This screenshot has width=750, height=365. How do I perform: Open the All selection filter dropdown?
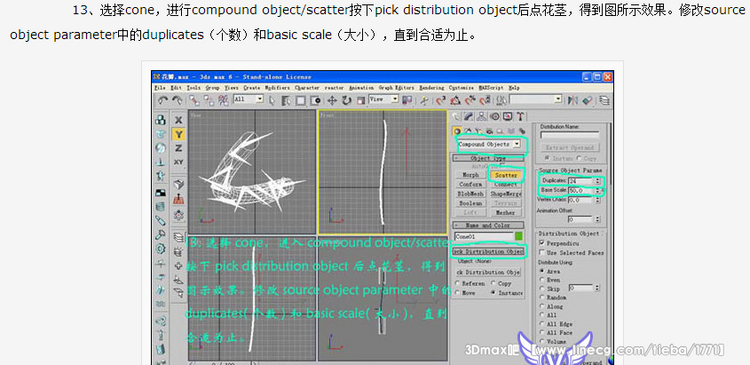tap(248, 99)
